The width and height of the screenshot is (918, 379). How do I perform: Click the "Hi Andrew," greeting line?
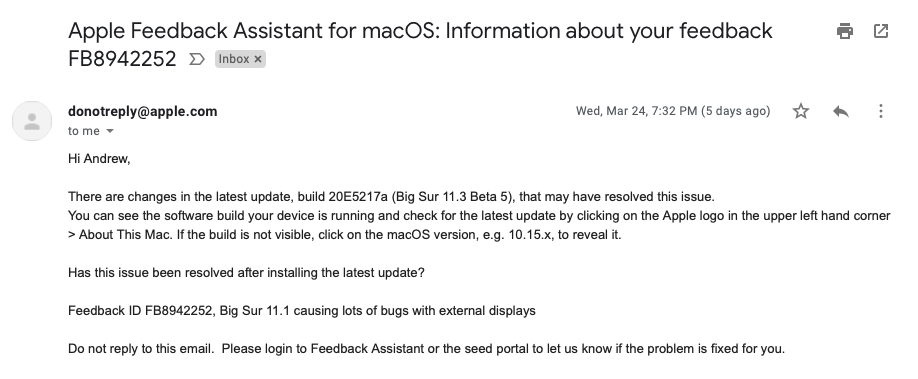(x=99, y=159)
